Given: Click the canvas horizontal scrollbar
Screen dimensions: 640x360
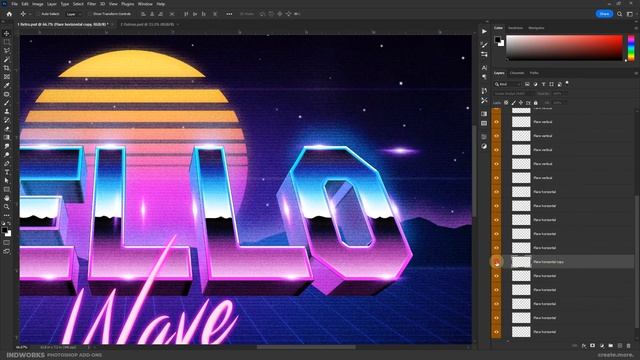Looking at the screenshot, I should coord(306,347).
